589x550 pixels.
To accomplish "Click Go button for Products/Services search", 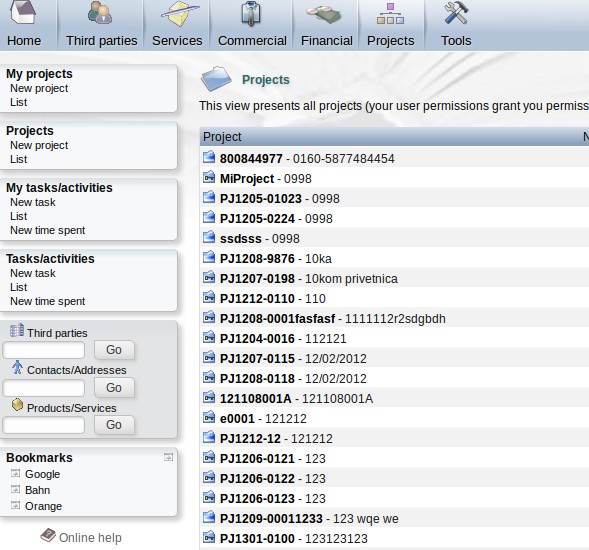I will pyautogui.click(x=114, y=425).
